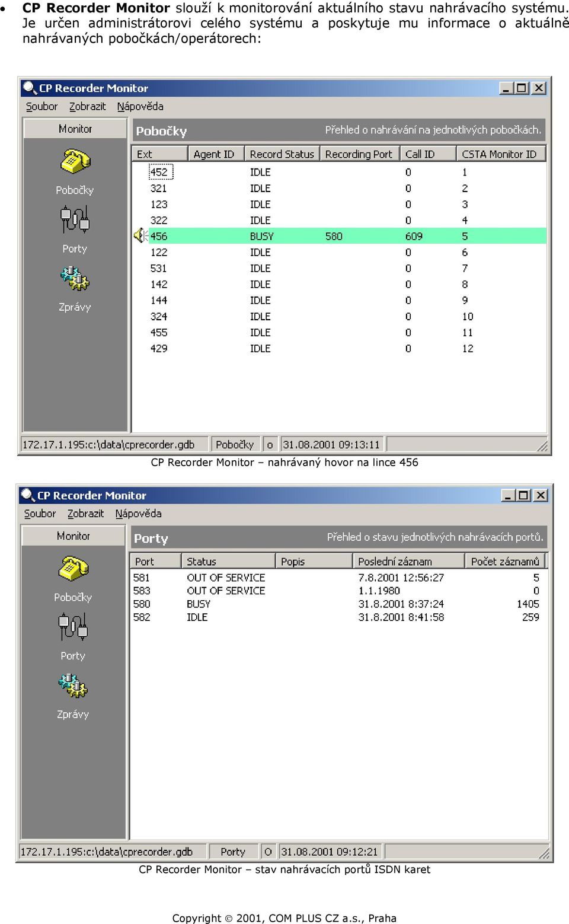Open Zobrazit menu in lower window

(x=85, y=514)
